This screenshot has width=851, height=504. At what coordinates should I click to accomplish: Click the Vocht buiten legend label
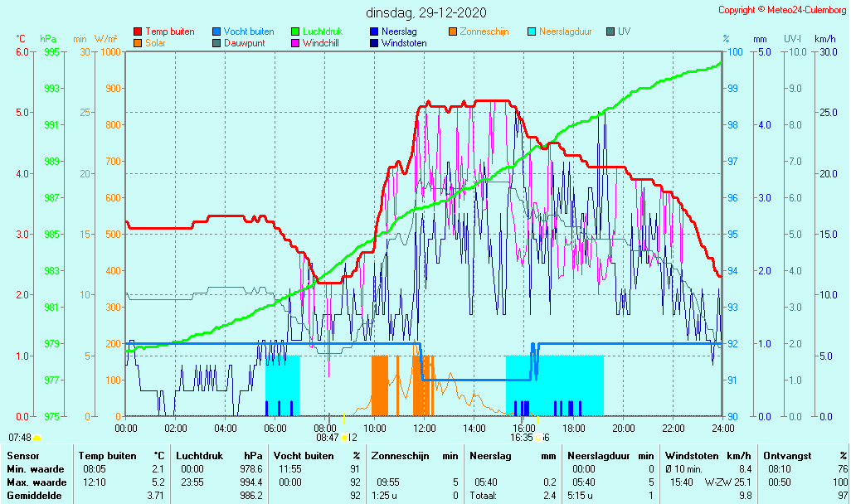pos(249,31)
